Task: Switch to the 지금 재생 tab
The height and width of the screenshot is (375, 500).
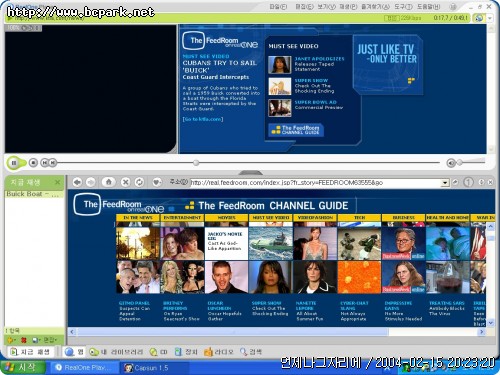Action: pos(30,352)
